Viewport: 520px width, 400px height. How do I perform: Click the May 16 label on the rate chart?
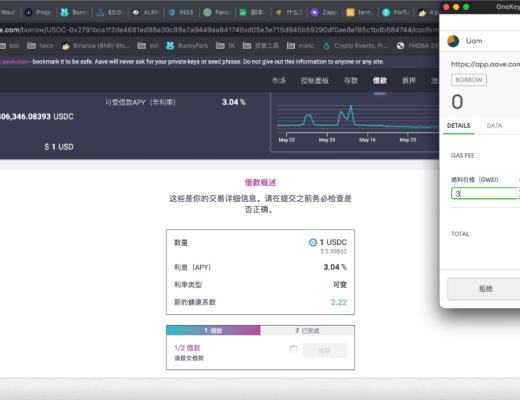coord(367,140)
